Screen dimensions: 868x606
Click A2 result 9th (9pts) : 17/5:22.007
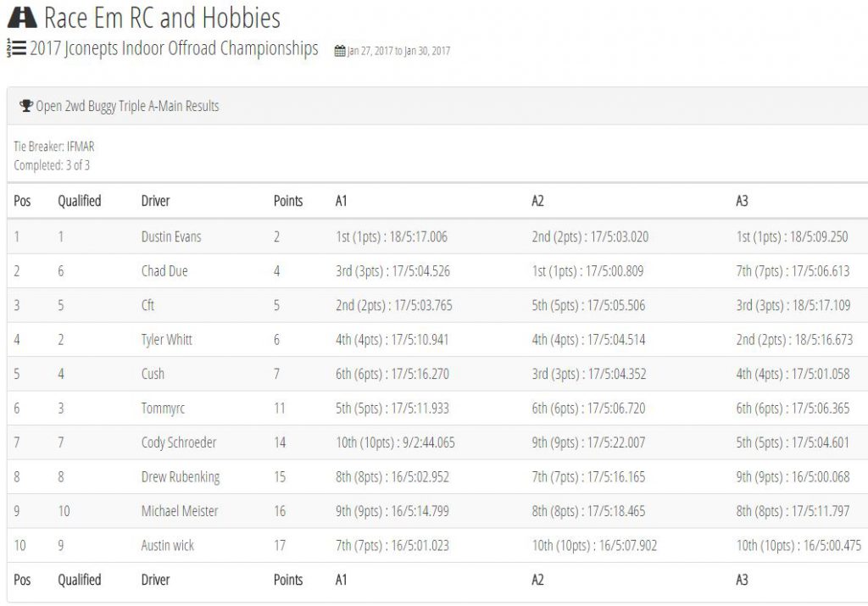tap(588, 442)
